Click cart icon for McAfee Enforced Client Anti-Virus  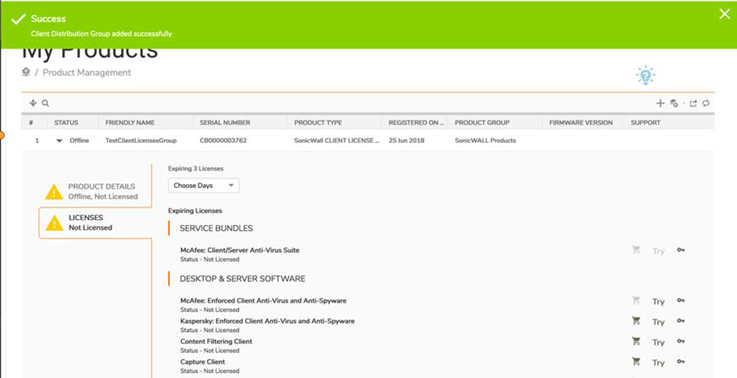point(636,300)
